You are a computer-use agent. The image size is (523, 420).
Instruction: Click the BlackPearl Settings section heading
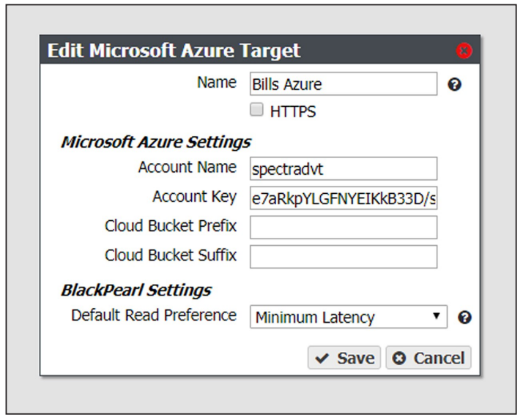(x=136, y=290)
